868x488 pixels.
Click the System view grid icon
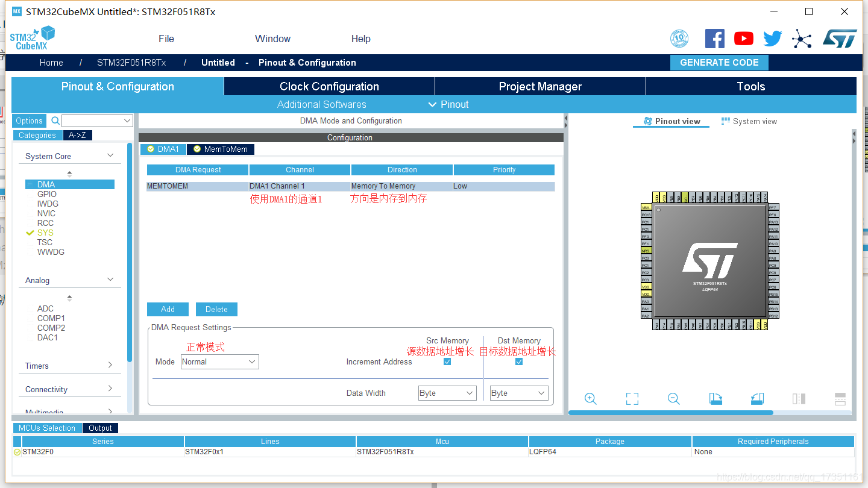click(726, 121)
